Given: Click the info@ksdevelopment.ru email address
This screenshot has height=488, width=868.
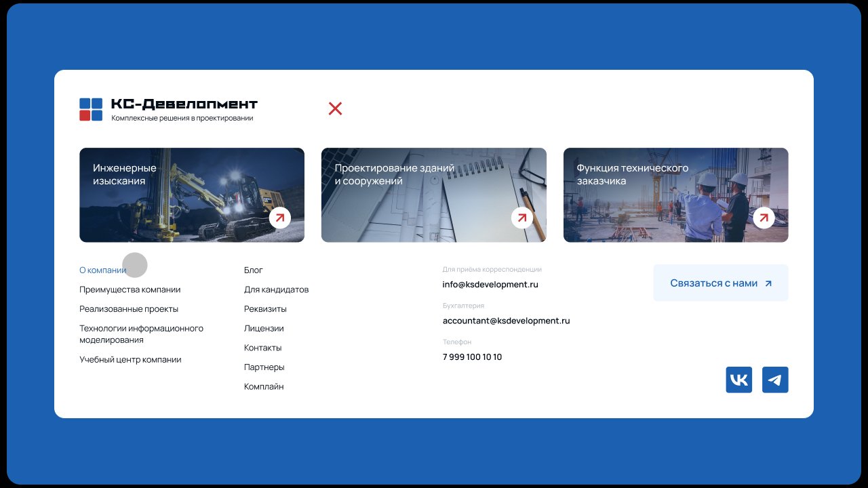Looking at the screenshot, I should [490, 285].
